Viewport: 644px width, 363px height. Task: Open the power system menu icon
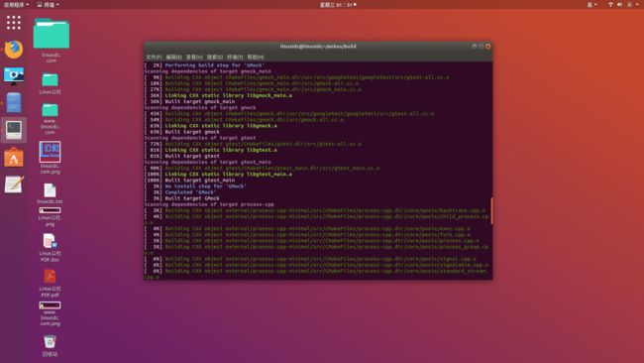pyautogui.click(x=629, y=5)
